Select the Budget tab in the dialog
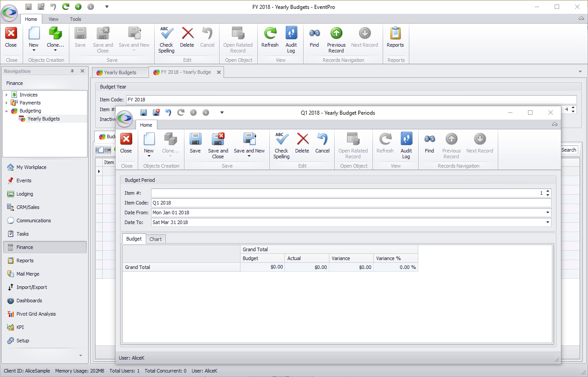Screen dimensions: 588x377 [134, 239]
